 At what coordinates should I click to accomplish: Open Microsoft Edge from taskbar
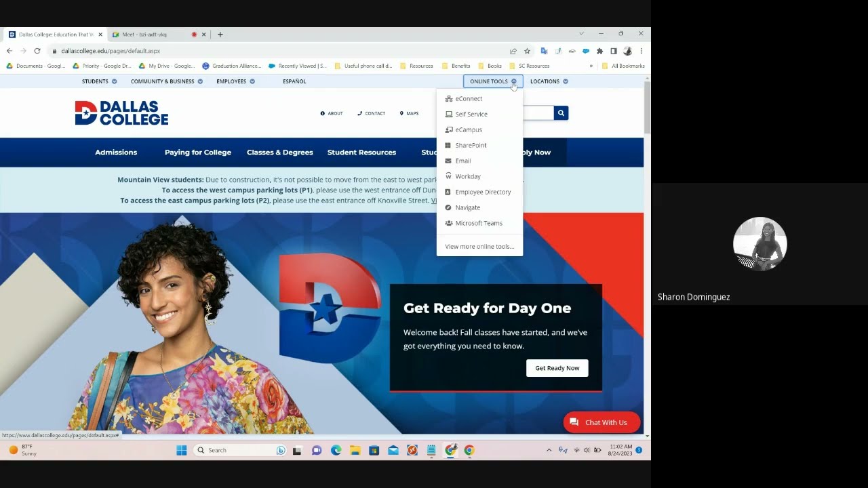click(336, 450)
